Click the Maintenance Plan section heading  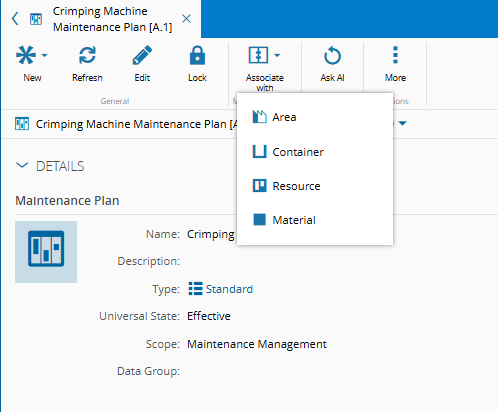[67, 201]
